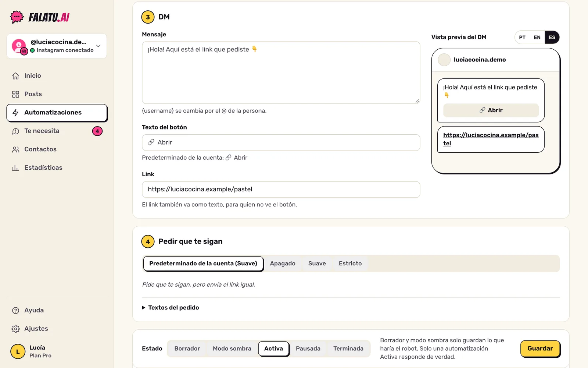Click the Falatu.ai logo
Viewport: 588px width, 368px height.
40,17
